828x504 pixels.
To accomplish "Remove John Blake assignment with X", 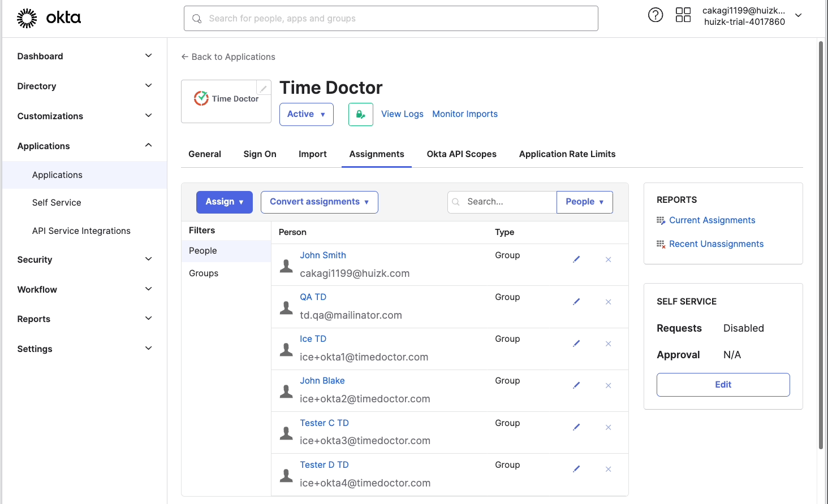I will (609, 385).
